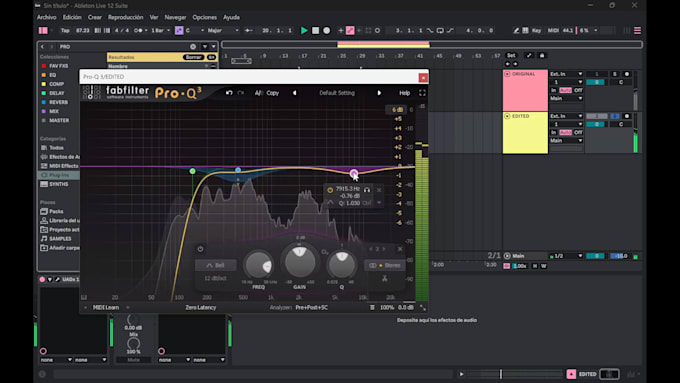
Task: Select the green high-pass EQ band node
Action: pos(193,171)
